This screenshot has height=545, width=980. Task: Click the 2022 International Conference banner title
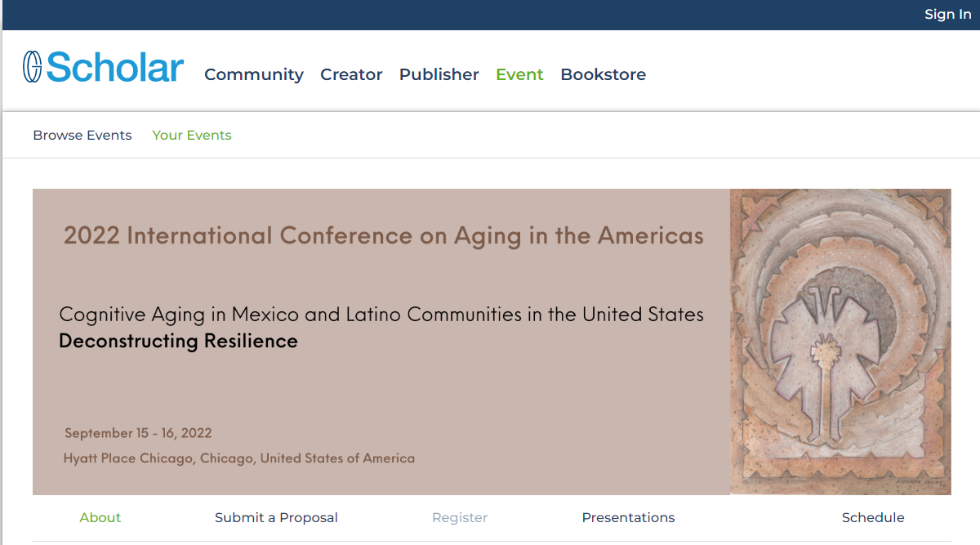click(x=383, y=235)
